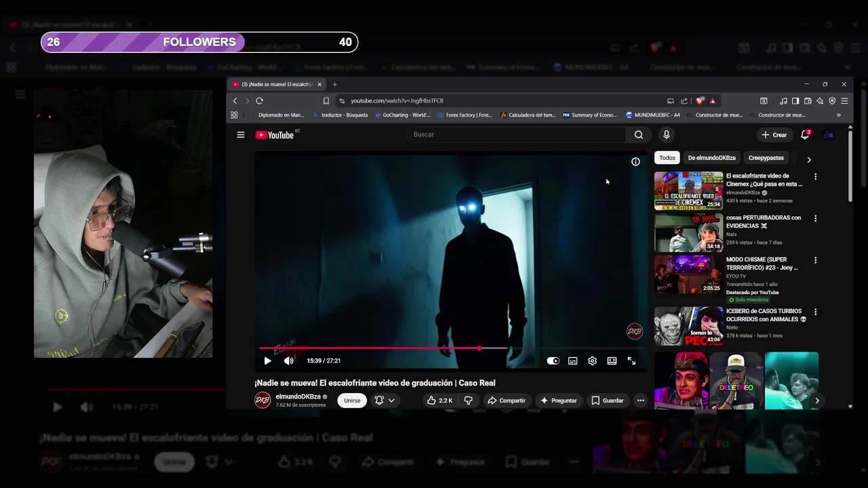
Task: Click the progress bar scrubber handle
Action: pos(479,348)
